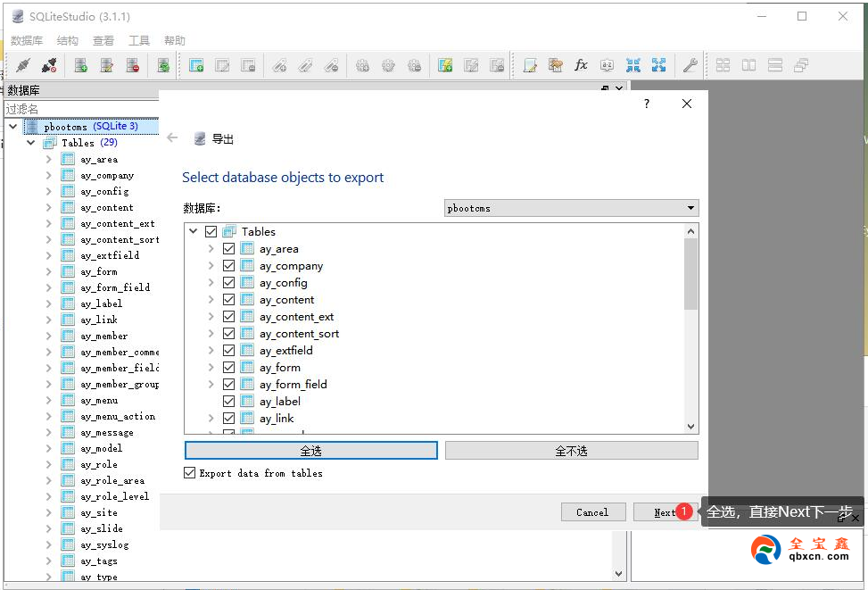
Task: Uncheck the ay_area table checkbox
Action: click(x=228, y=249)
